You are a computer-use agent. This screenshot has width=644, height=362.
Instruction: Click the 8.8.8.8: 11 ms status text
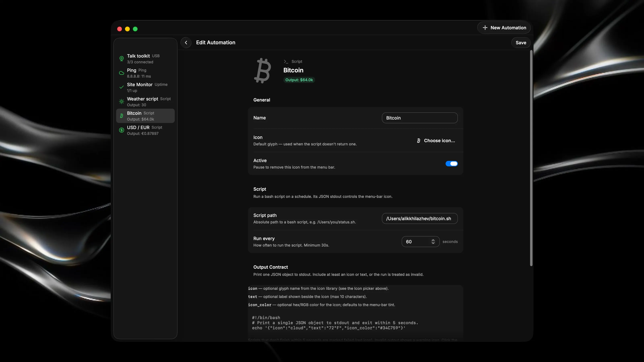pos(139,76)
